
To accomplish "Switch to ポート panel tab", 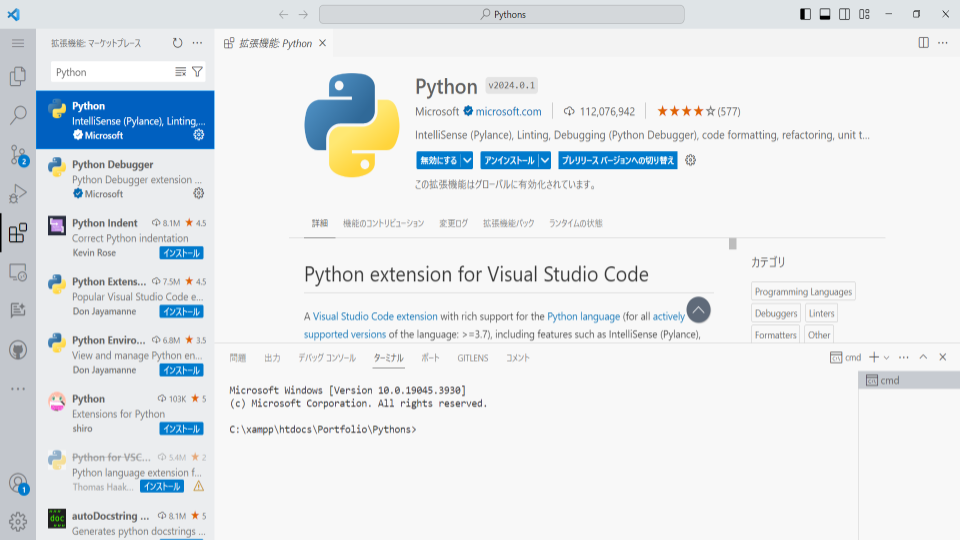I will (430, 358).
